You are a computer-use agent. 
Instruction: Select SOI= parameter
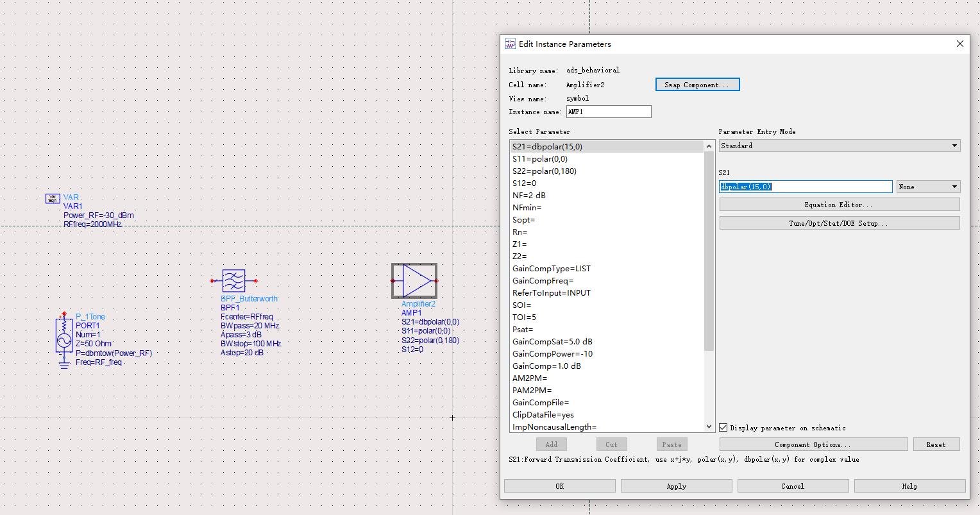(607, 305)
